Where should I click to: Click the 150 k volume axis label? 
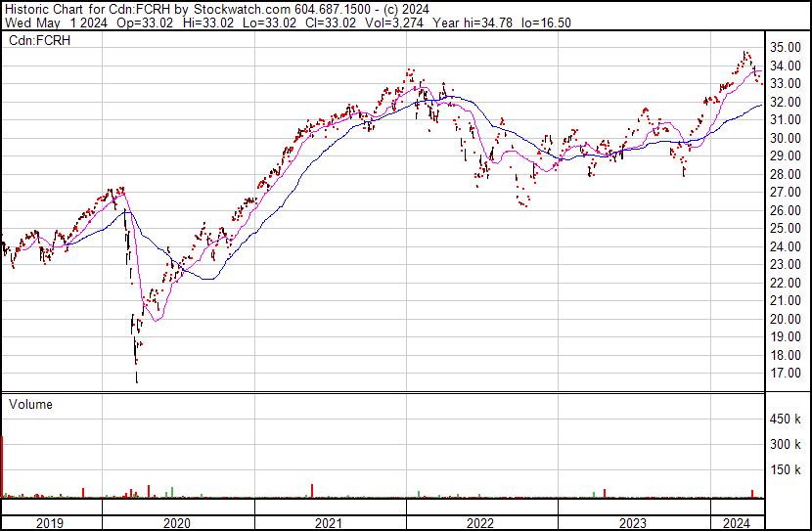[x=786, y=470]
